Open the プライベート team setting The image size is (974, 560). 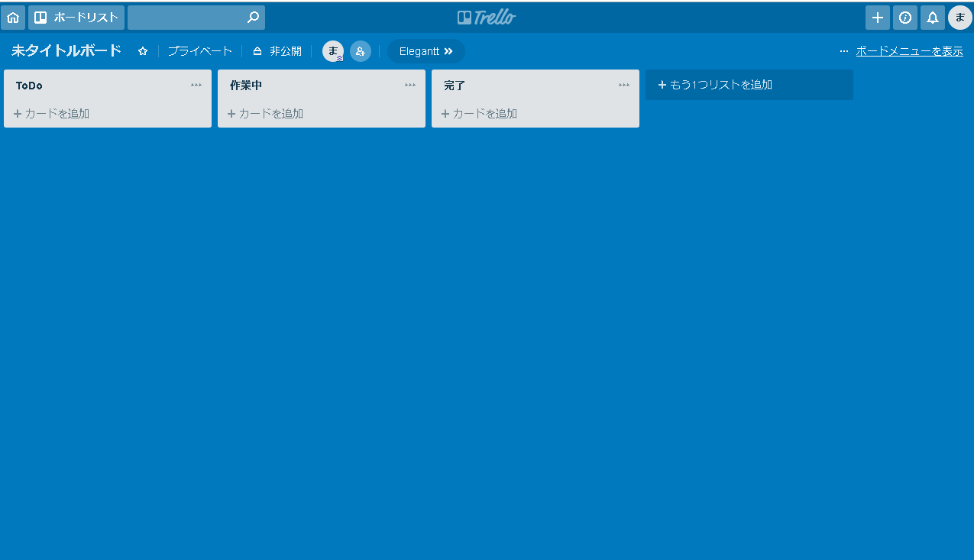[199, 51]
